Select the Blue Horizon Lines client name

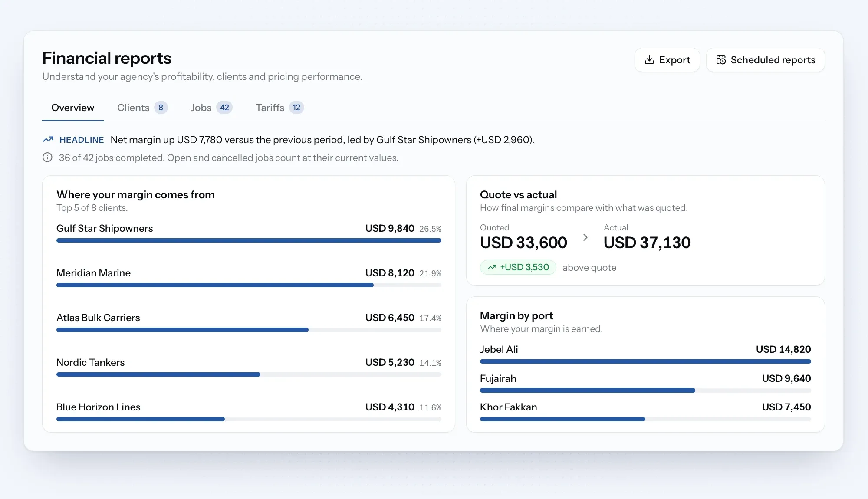pyautogui.click(x=99, y=407)
